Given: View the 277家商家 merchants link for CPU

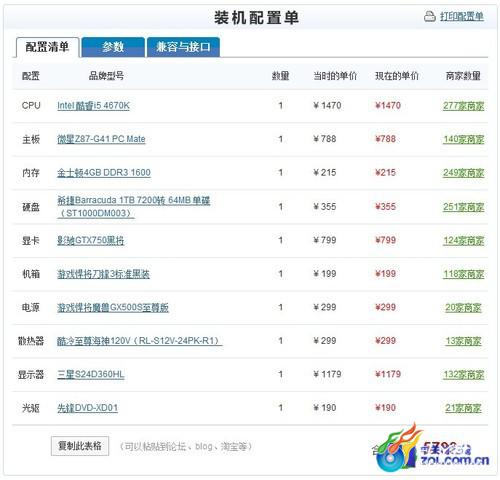Looking at the screenshot, I should pyautogui.click(x=463, y=106).
